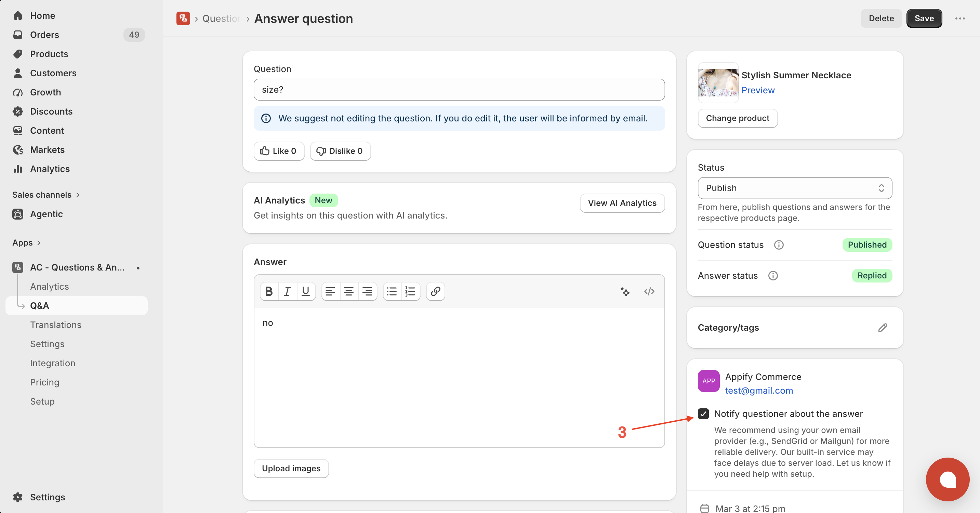Open the AI magic sparkle tool

(x=625, y=291)
